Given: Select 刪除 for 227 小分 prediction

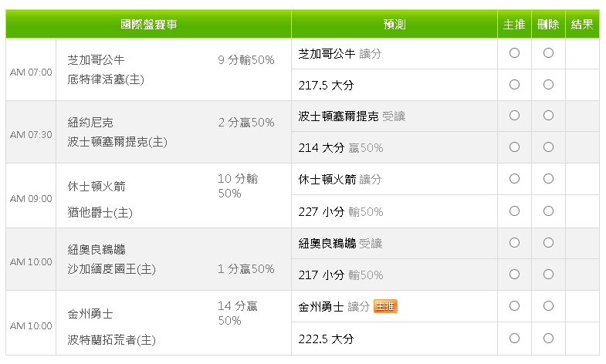Looking at the screenshot, I should pyautogui.click(x=548, y=211).
